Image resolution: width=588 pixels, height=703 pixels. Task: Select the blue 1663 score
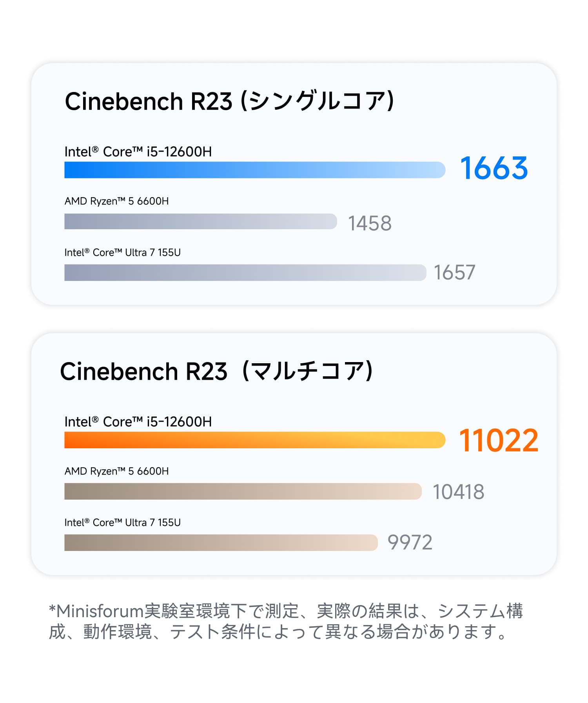point(494,169)
